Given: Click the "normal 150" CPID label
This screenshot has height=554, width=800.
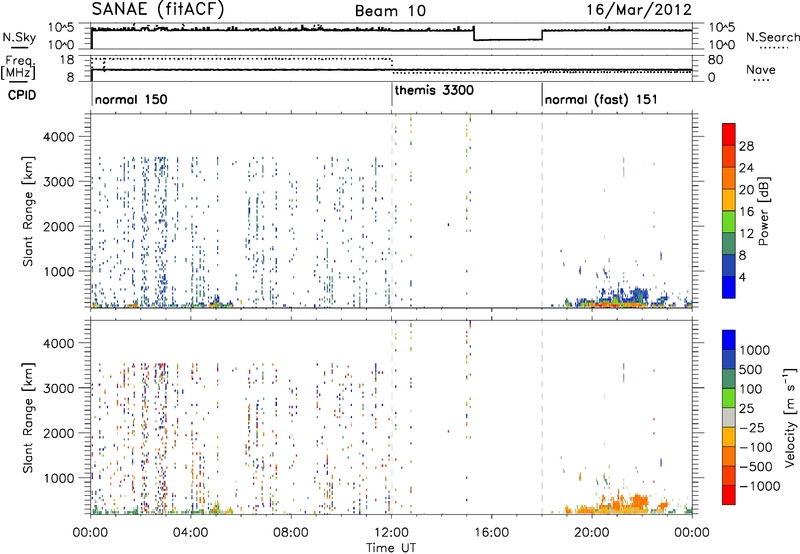Looking at the screenshot, I should coord(131,99).
